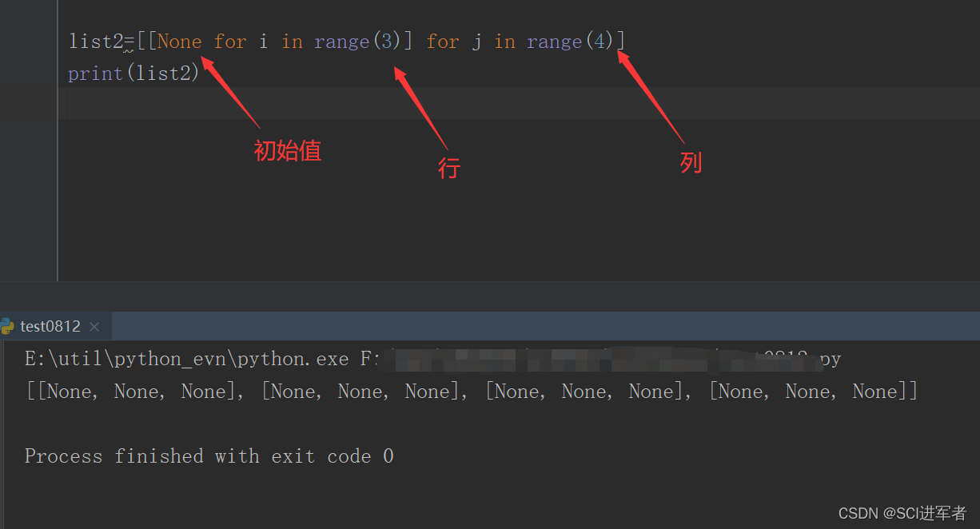Image resolution: width=980 pixels, height=529 pixels.
Task: Click the print(list2) code line
Action: click(133, 74)
